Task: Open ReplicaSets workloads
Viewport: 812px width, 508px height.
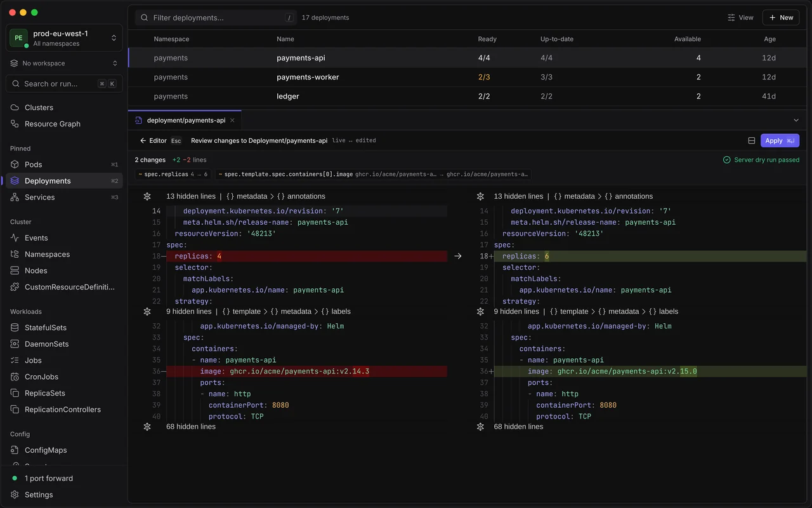Action: (64, 393)
